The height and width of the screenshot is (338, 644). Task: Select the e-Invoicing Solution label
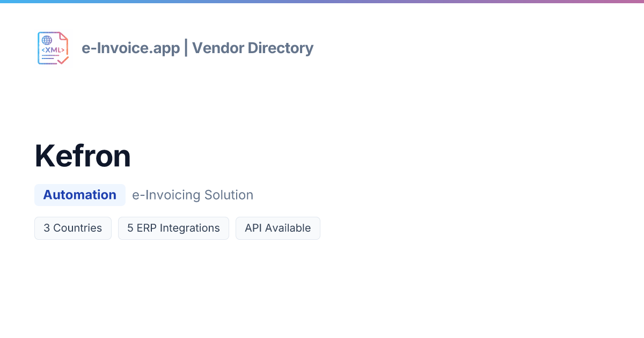point(193,195)
